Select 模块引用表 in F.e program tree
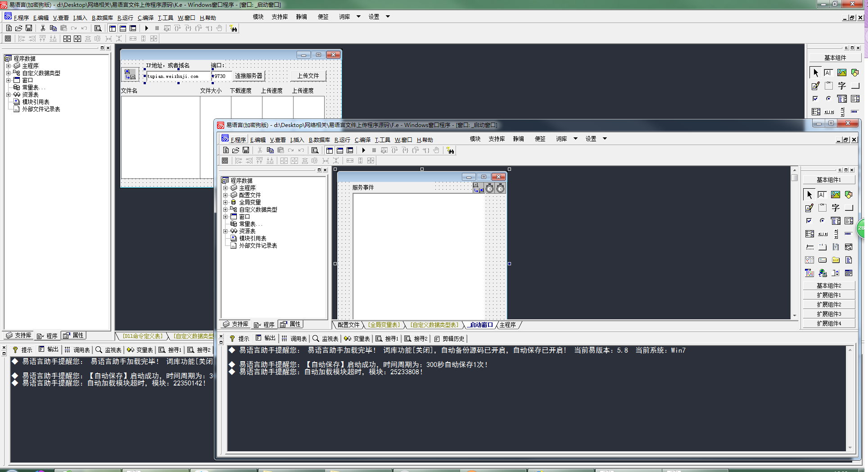 tap(253, 238)
